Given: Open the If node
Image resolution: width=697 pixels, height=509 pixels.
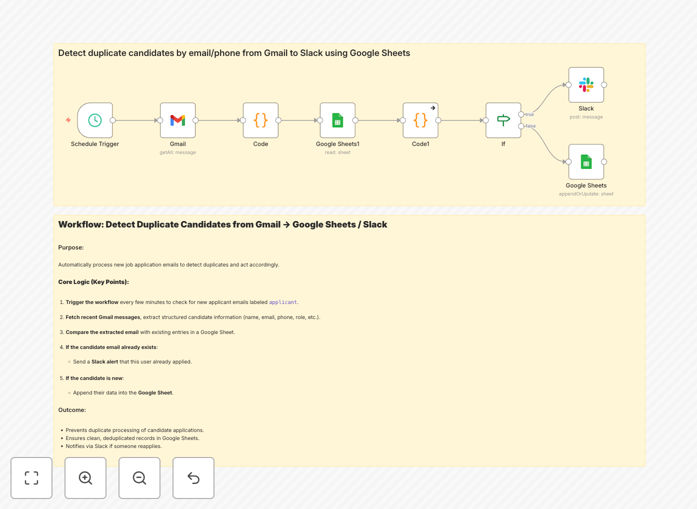Looking at the screenshot, I should (x=503, y=120).
